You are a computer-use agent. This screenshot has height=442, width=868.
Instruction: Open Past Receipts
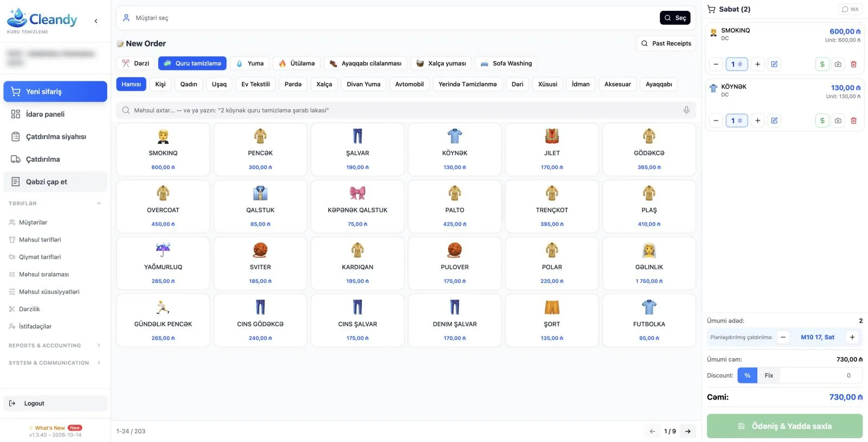pyautogui.click(x=666, y=43)
